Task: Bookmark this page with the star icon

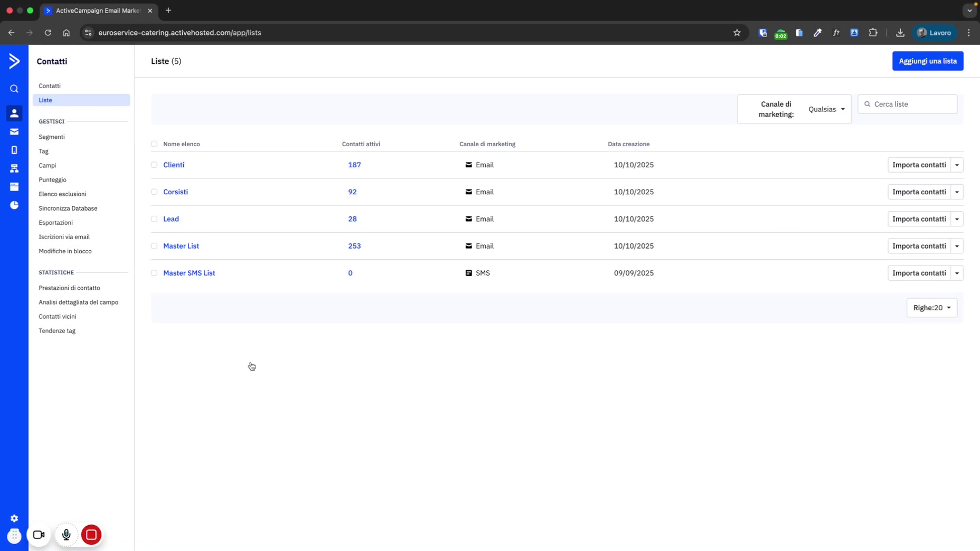Action: [737, 33]
